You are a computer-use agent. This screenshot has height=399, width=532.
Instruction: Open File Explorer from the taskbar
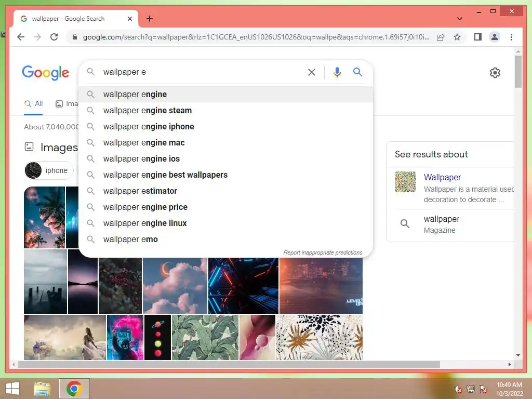click(x=43, y=389)
